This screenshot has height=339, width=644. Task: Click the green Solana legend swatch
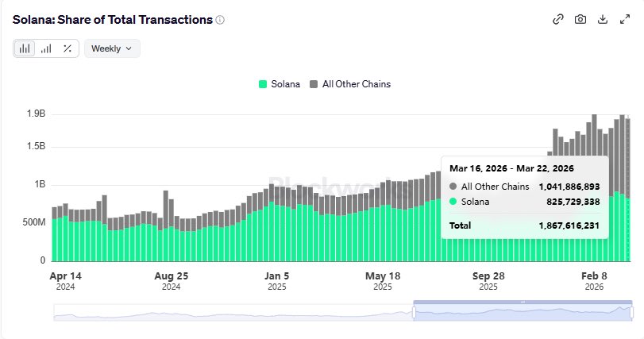[263, 84]
